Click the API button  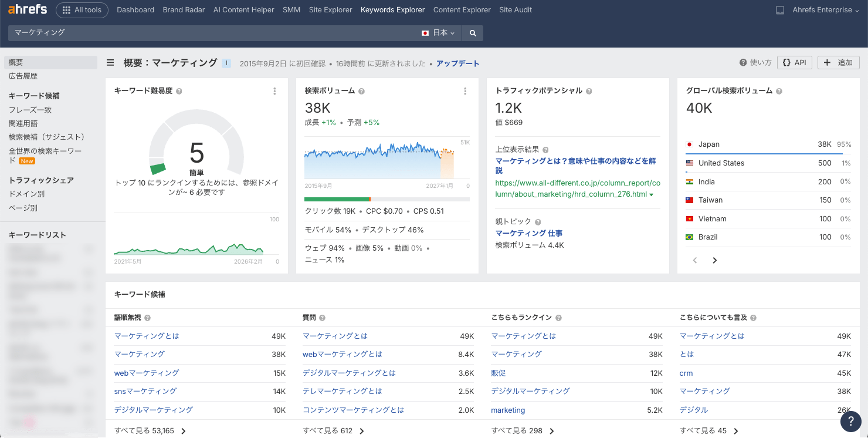tap(794, 63)
